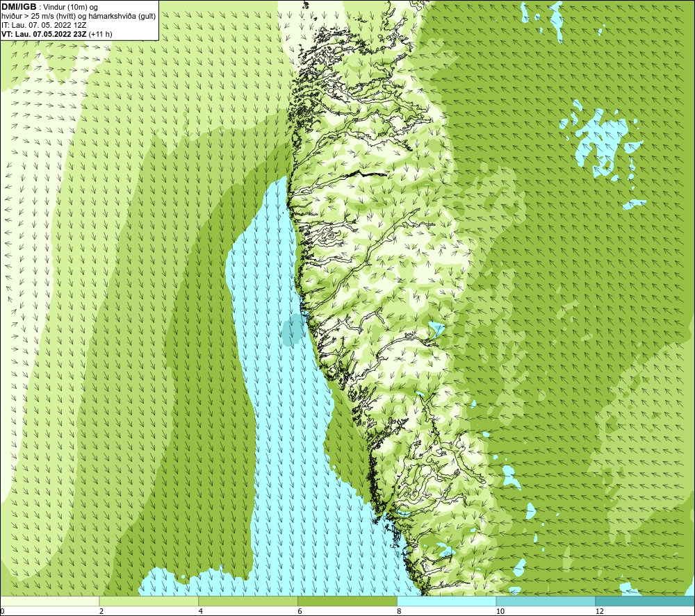Click the legend scale value 0
The width and height of the screenshot is (695, 616).
coord(2,611)
